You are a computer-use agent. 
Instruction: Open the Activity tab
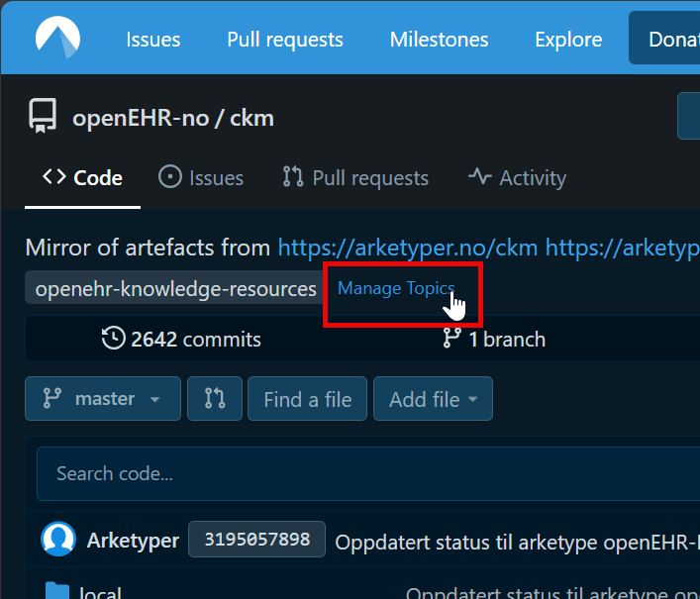click(x=517, y=178)
